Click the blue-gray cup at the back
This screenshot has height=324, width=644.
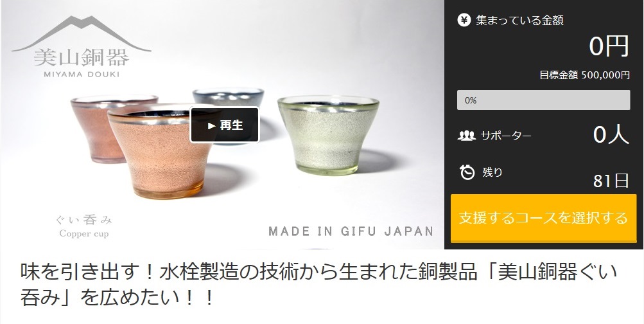click(x=229, y=98)
